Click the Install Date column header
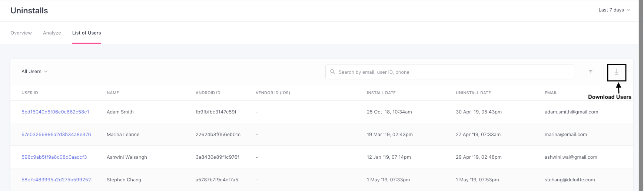The height and width of the screenshot is (191, 644). tap(381, 93)
